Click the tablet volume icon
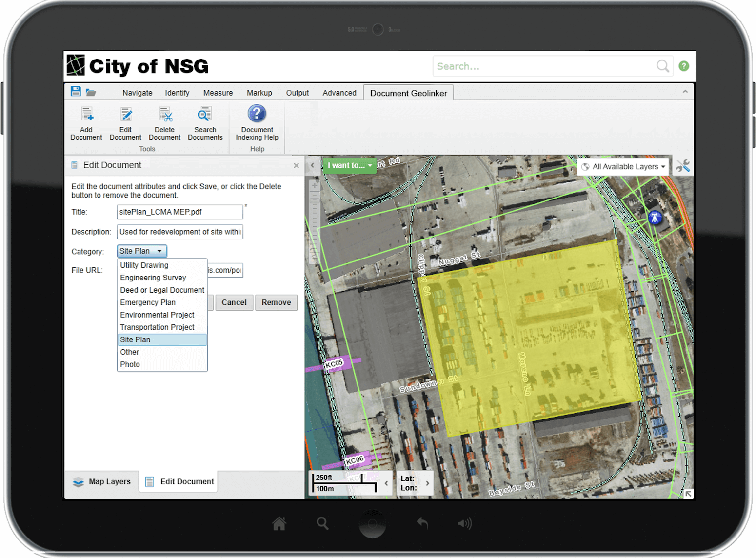This screenshot has width=756, height=558. point(464,524)
